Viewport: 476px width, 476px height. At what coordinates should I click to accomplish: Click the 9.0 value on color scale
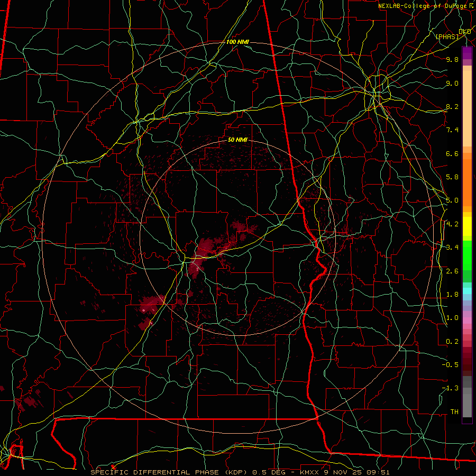click(x=452, y=83)
